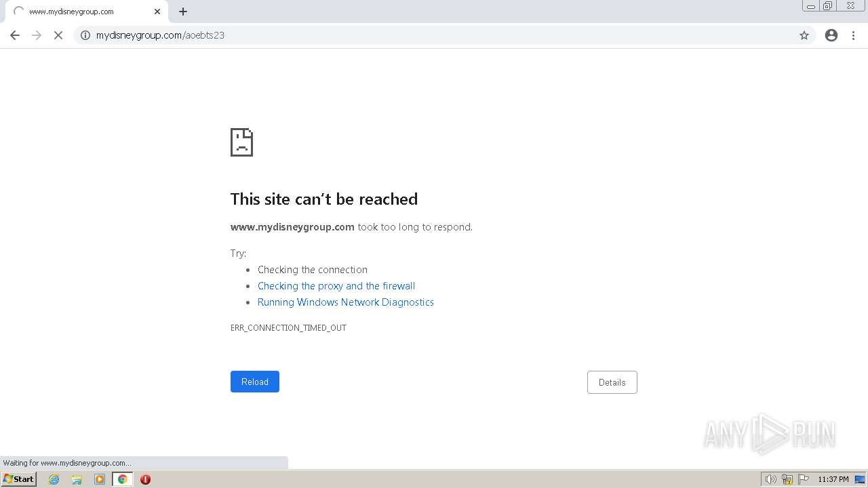This screenshot has width=868, height=488.
Task: Close the www.mydisneygroup.com tab
Action: point(157,12)
